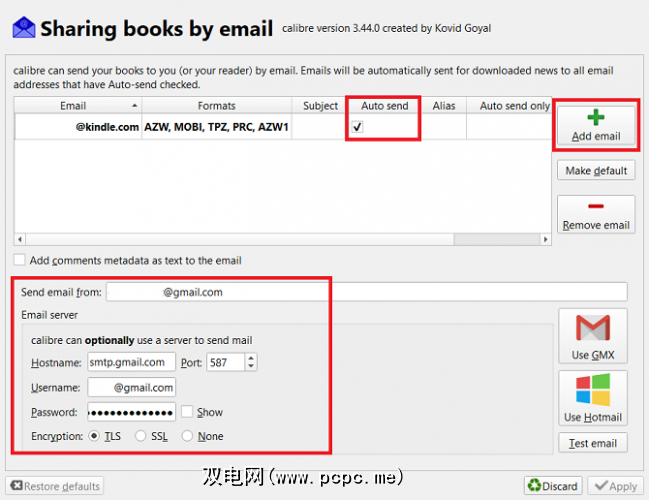Click the Gmail logo Use GMX button
The width and height of the screenshot is (649, 500).
(593, 336)
